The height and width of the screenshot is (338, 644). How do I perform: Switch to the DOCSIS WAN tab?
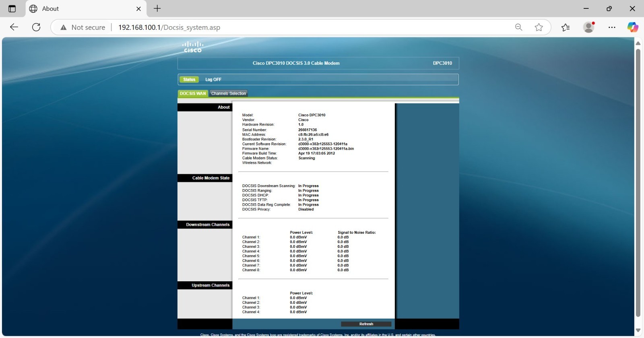pos(193,93)
